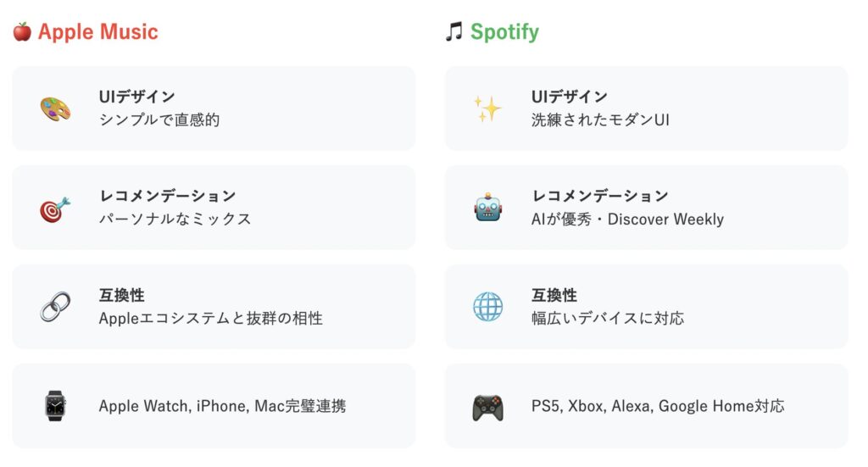Viewport: 868px width, 467px height.
Task: Select the Discover Weekly recommendation text
Action: (665, 220)
